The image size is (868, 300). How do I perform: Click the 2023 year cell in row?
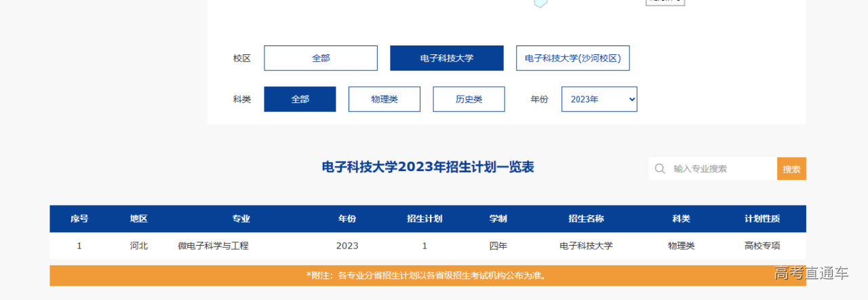[347, 246]
